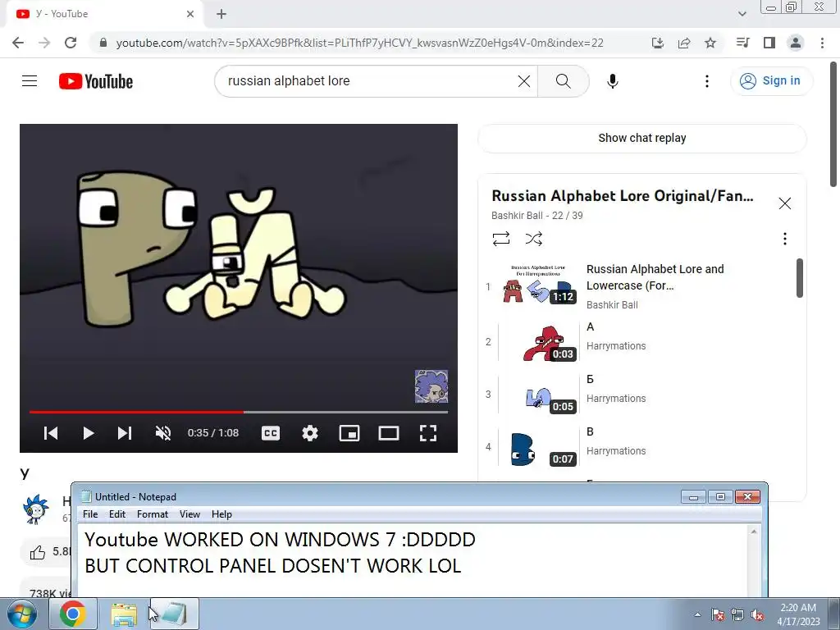Close the YouTube browser tab
Image resolution: width=840 pixels, height=630 pixels.
[190, 14]
